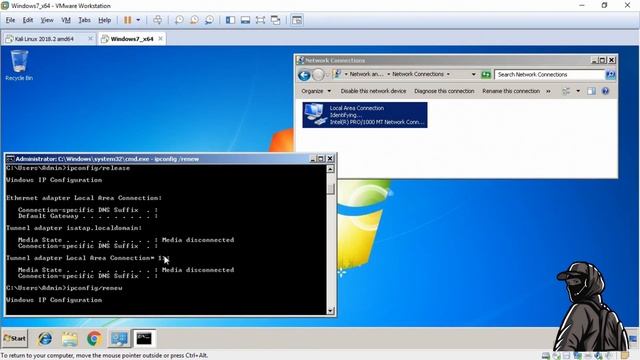Launch Internet Explorer from taskbar
Viewport: 640px width, 360px height.
coord(45,339)
